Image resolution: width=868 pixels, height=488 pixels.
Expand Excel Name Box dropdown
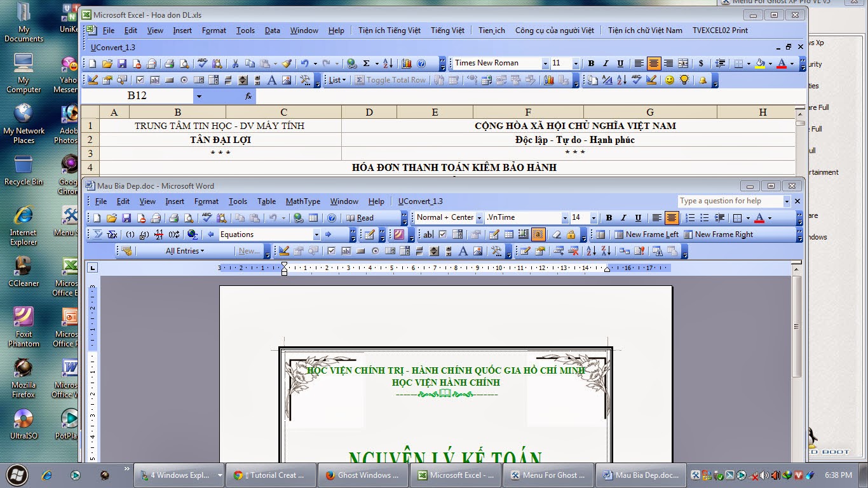click(x=199, y=96)
